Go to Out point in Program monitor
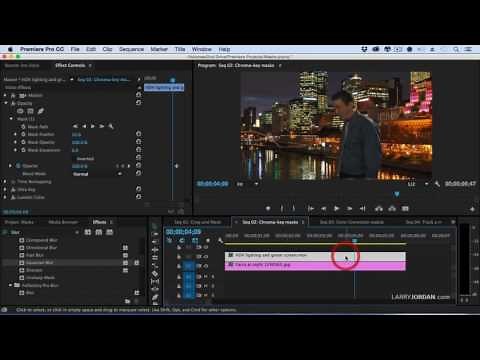The image size is (480, 360). coord(363,209)
